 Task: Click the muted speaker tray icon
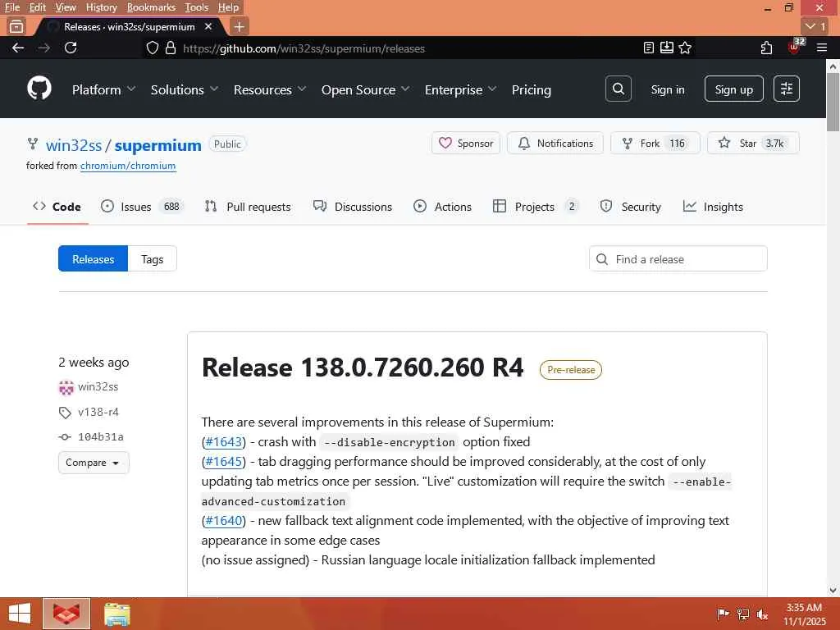762,614
